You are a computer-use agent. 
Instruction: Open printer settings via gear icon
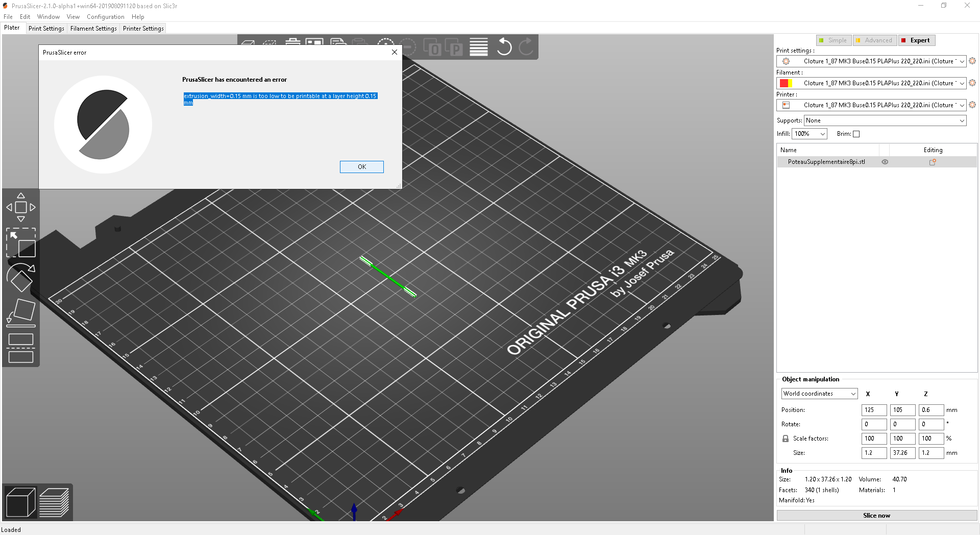972,105
